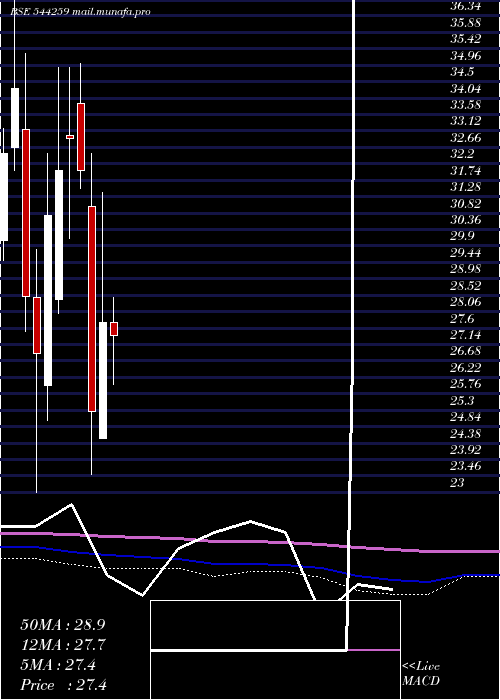500x700 pixels.
Task: Click the 31.74 price axis label
Action: [466, 171]
